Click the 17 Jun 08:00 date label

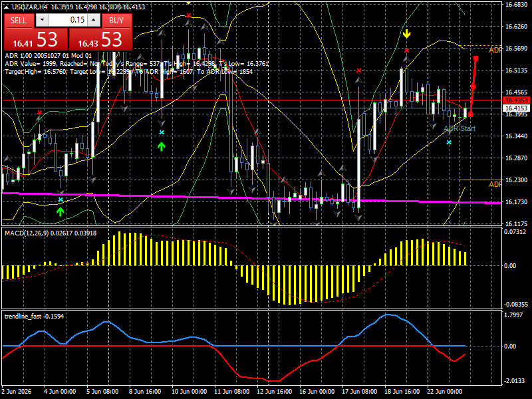[359, 392]
